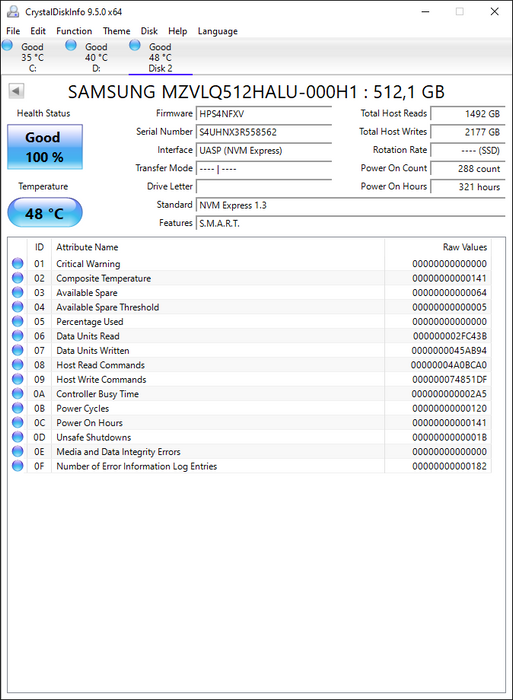Select the C: drive status orb
The image size is (513, 700).
(x=7, y=45)
